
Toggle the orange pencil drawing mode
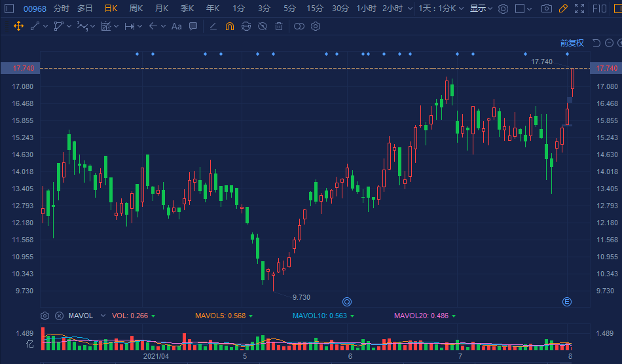pyautogui.click(x=563, y=9)
